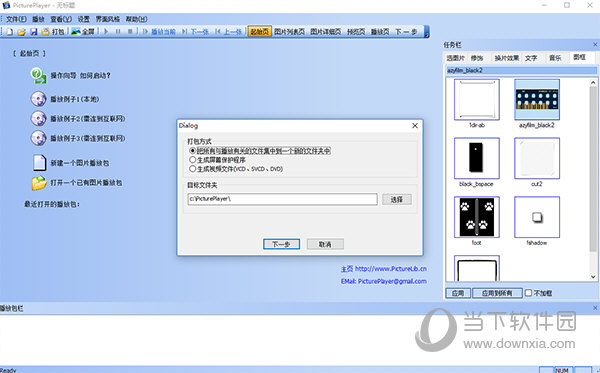The height and width of the screenshot is (373, 600).
Task: Open the 音乐 tab in task panel
Action: coord(555,58)
